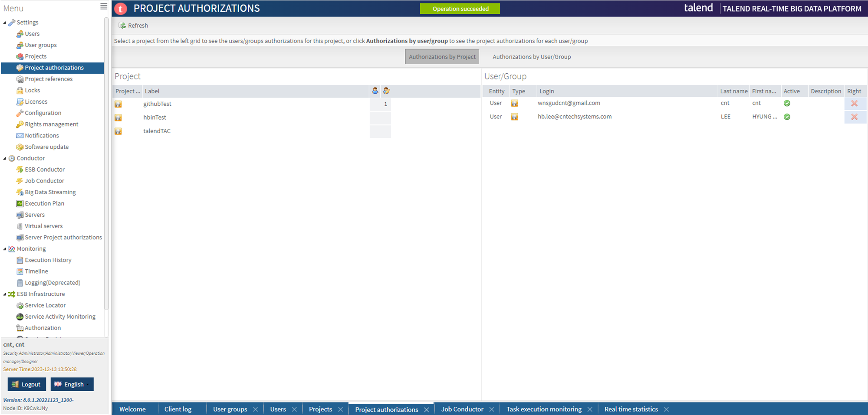Click active status icon for hb.lee@cntechsystems.com
Viewport: 868px width, 415px height.
click(787, 117)
